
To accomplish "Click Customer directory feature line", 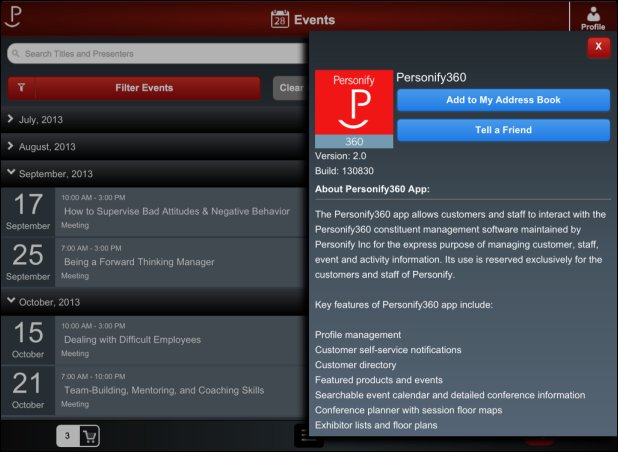I will [356, 365].
